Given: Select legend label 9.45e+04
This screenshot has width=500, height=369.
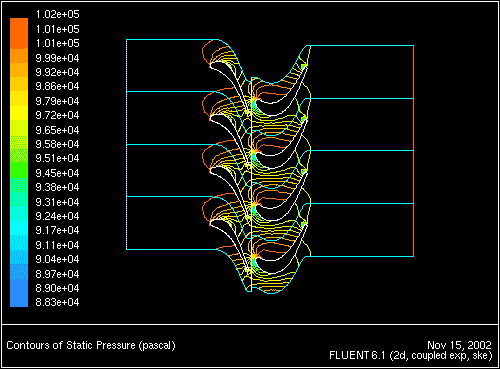Looking at the screenshot, I should (x=57, y=173).
